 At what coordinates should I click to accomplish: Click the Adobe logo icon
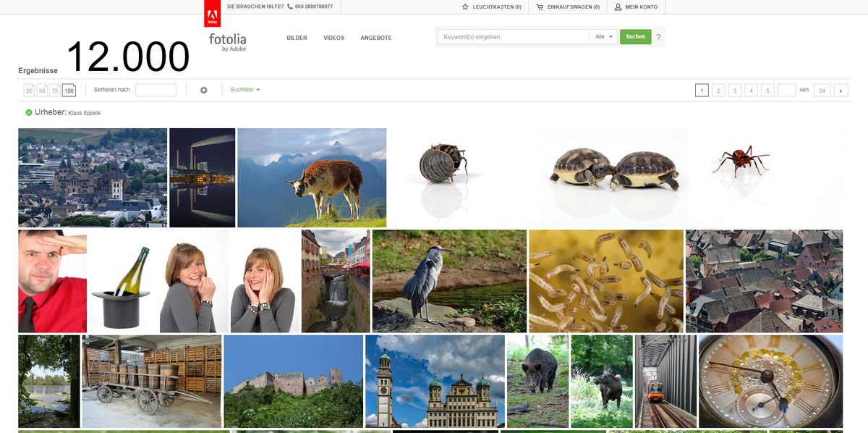pyautogui.click(x=213, y=14)
